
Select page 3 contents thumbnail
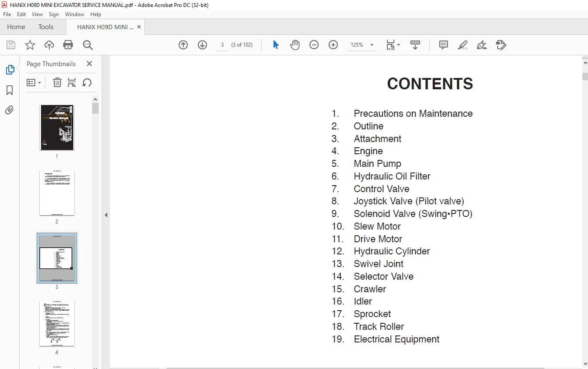[57, 258]
